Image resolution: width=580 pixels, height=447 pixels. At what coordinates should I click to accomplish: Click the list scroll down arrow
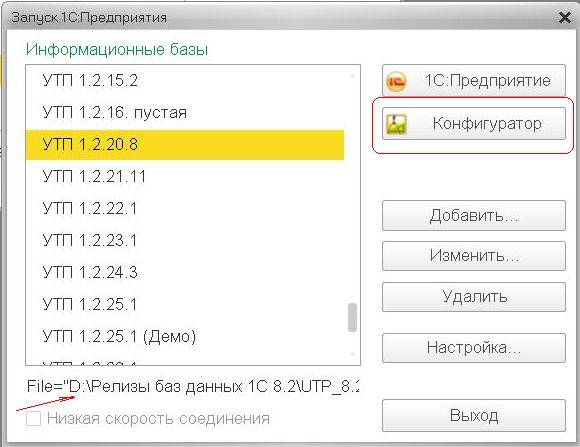(x=352, y=354)
